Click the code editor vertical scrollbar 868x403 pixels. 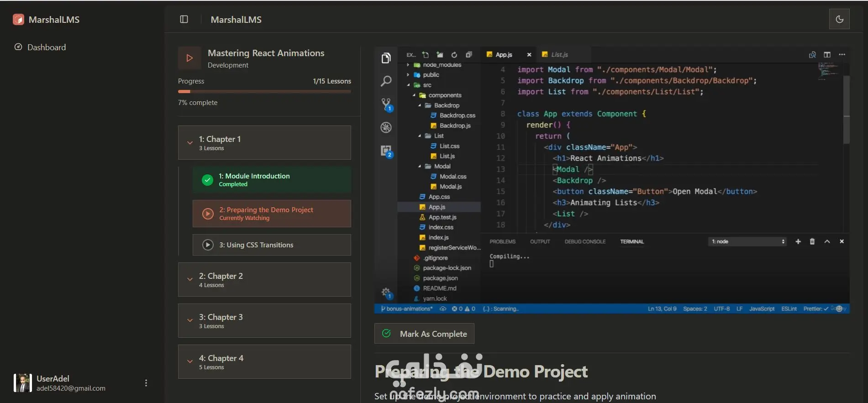[846, 110]
